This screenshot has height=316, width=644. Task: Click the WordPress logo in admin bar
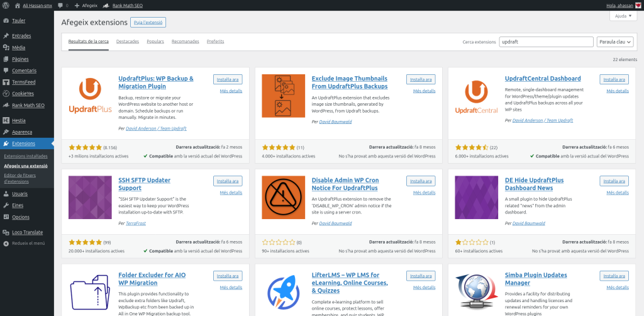point(6,5)
